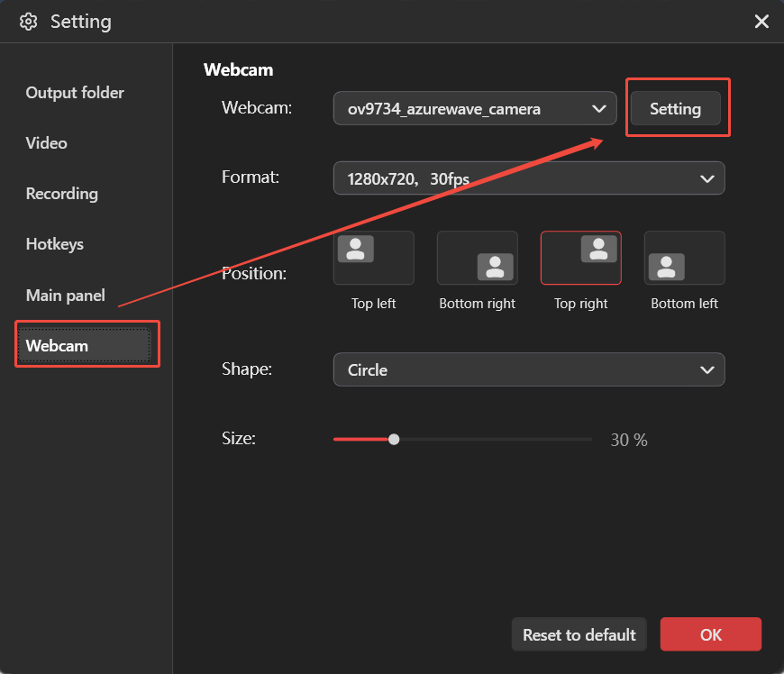Select the Bottom left webcam position icon
Image resolution: width=784 pixels, height=674 pixels.
click(684, 258)
